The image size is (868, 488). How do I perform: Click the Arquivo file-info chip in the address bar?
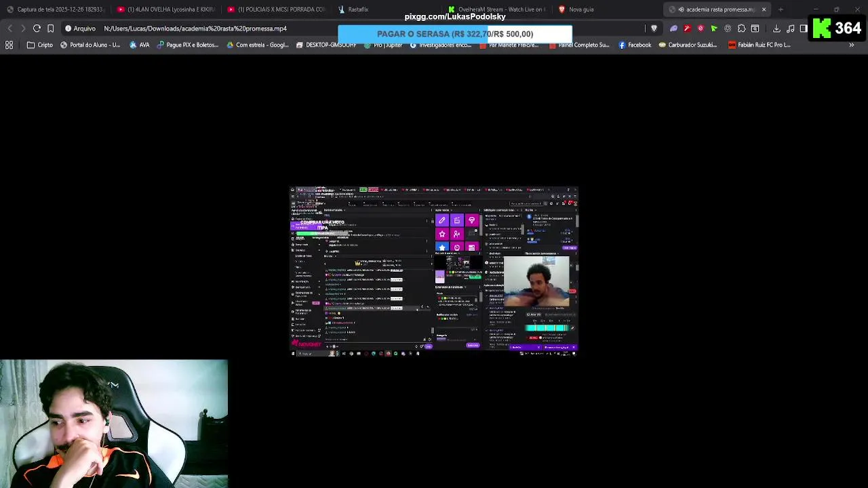(x=80, y=28)
